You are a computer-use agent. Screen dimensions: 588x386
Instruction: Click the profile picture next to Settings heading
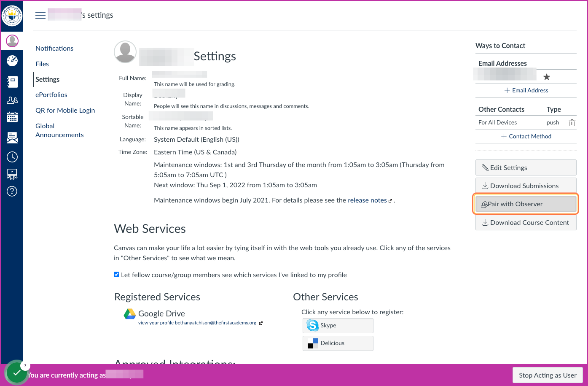(x=125, y=52)
